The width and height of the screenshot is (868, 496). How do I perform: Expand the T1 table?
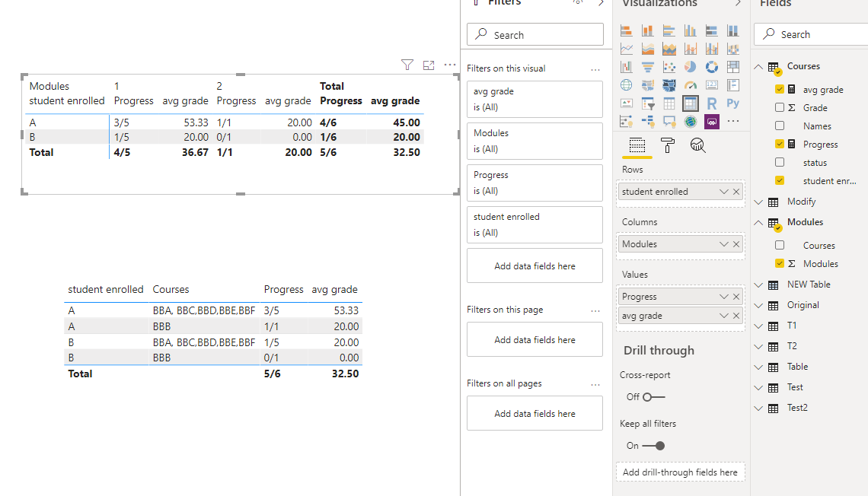pos(758,326)
